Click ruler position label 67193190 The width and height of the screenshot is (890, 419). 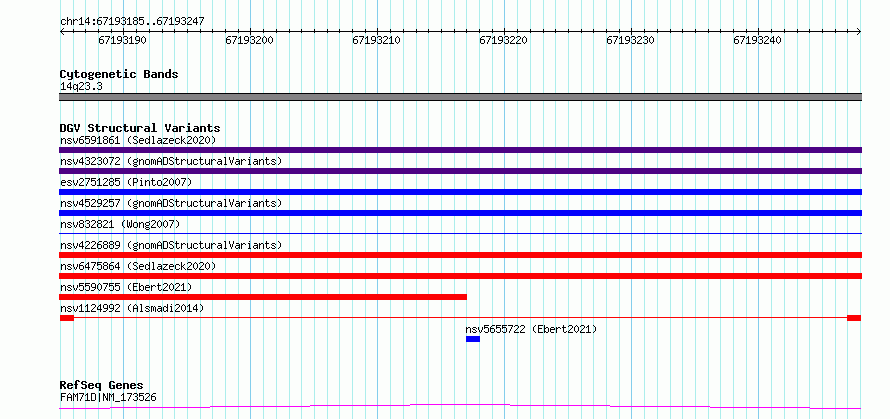click(122, 40)
